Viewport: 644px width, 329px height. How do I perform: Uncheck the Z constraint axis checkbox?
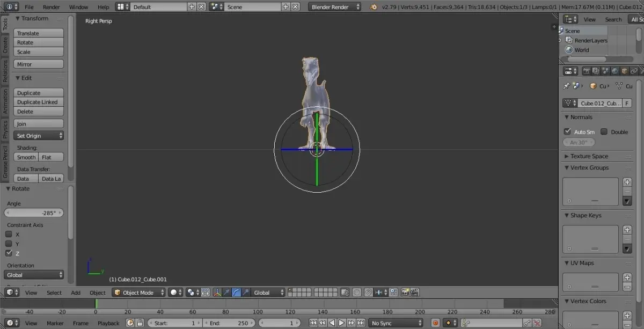pyautogui.click(x=9, y=253)
